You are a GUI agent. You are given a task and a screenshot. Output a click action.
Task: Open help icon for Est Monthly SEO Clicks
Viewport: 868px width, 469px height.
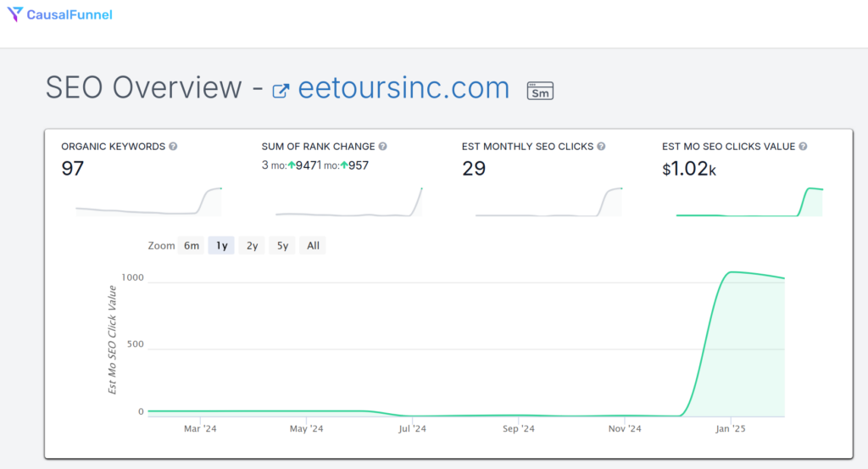coord(601,146)
